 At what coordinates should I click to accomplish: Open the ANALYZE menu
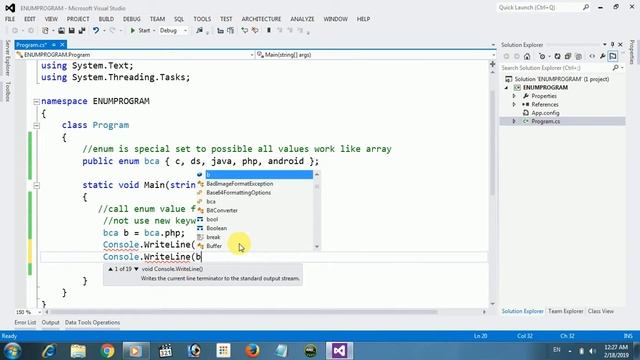302,19
